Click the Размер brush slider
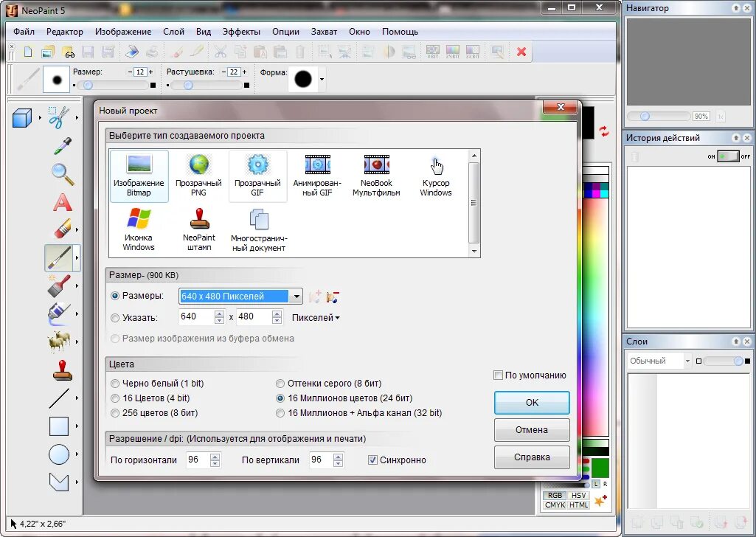The height and width of the screenshot is (537, 756). coord(112,86)
